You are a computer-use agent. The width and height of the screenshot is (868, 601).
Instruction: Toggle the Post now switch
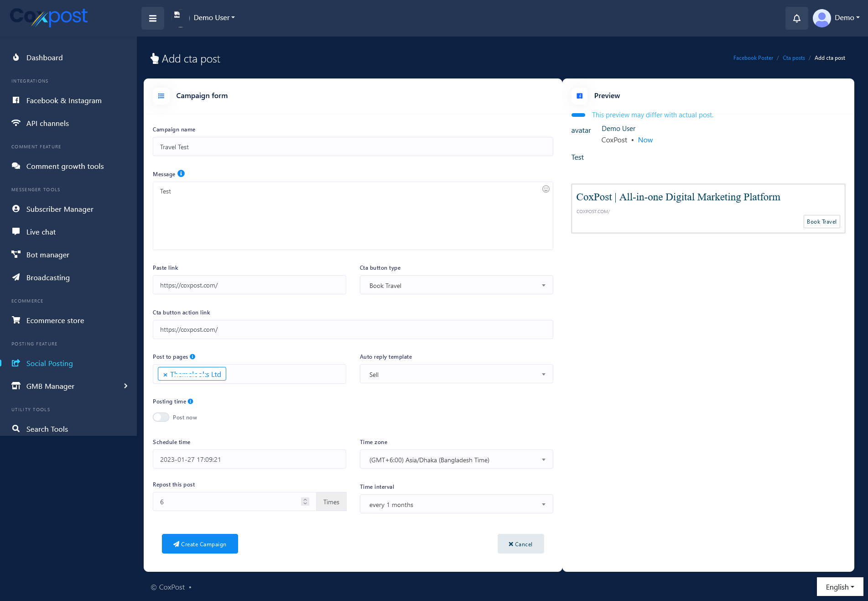coord(161,417)
